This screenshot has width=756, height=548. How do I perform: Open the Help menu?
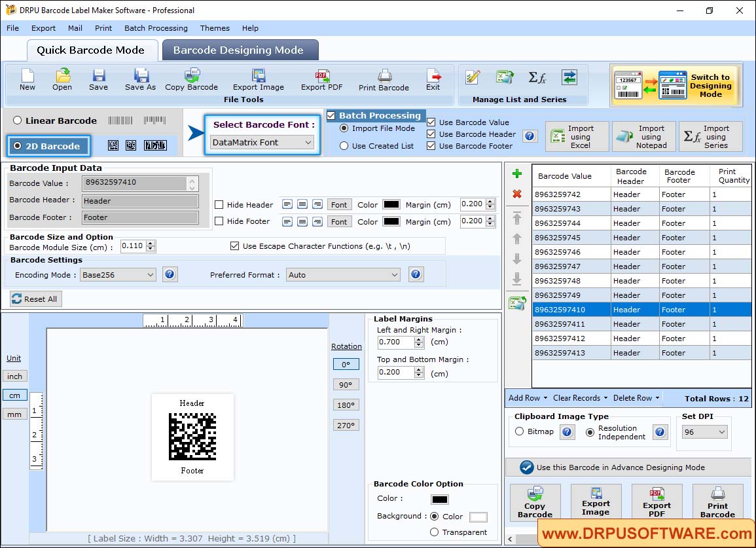click(250, 28)
